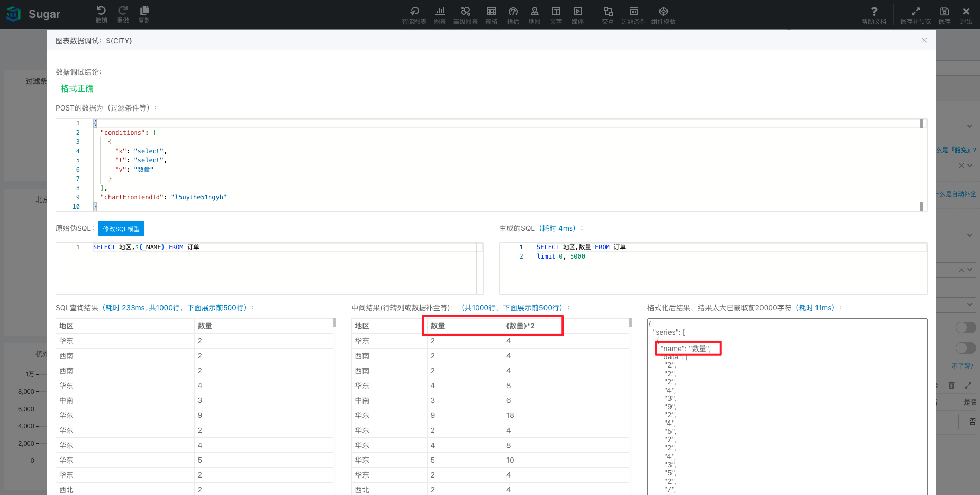Add a 表格 table component
980x495 pixels.
[x=492, y=15]
